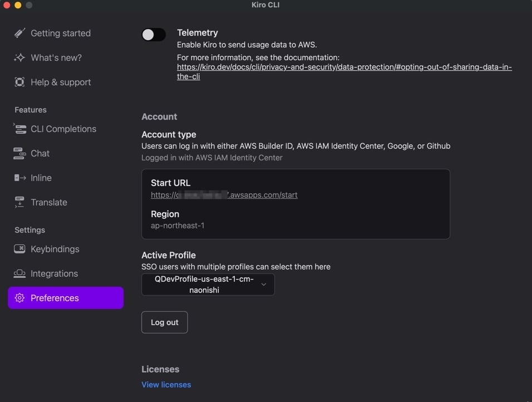Click the Inline feature icon
Image resolution: width=532 pixels, height=402 pixels.
coord(21,178)
